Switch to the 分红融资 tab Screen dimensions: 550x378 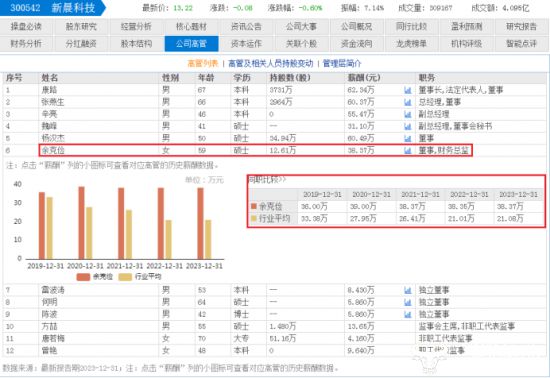[x=81, y=43]
